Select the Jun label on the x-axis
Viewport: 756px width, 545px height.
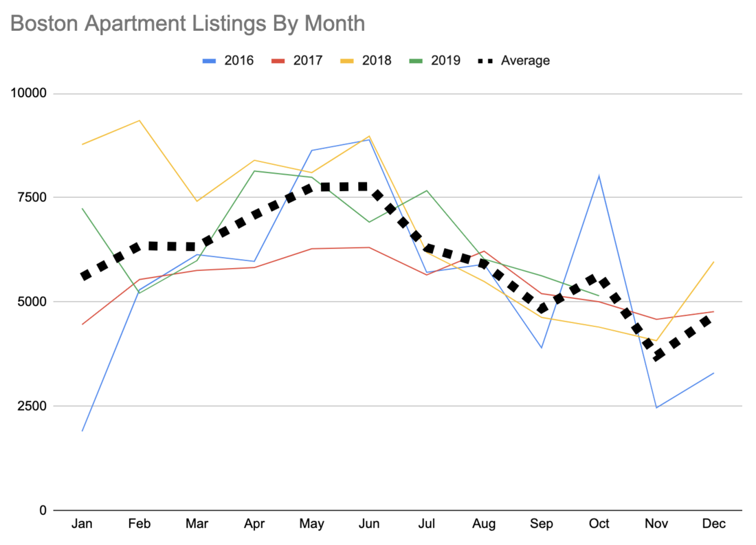369,524
